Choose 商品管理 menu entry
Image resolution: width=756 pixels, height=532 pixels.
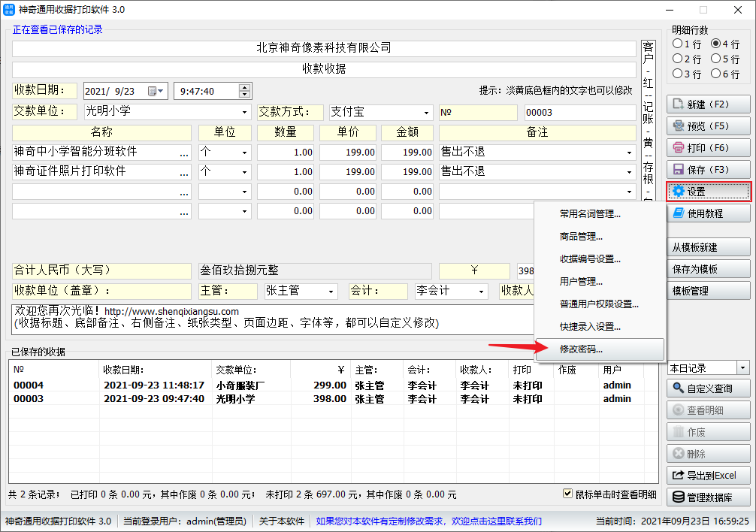tap(581, 237)
